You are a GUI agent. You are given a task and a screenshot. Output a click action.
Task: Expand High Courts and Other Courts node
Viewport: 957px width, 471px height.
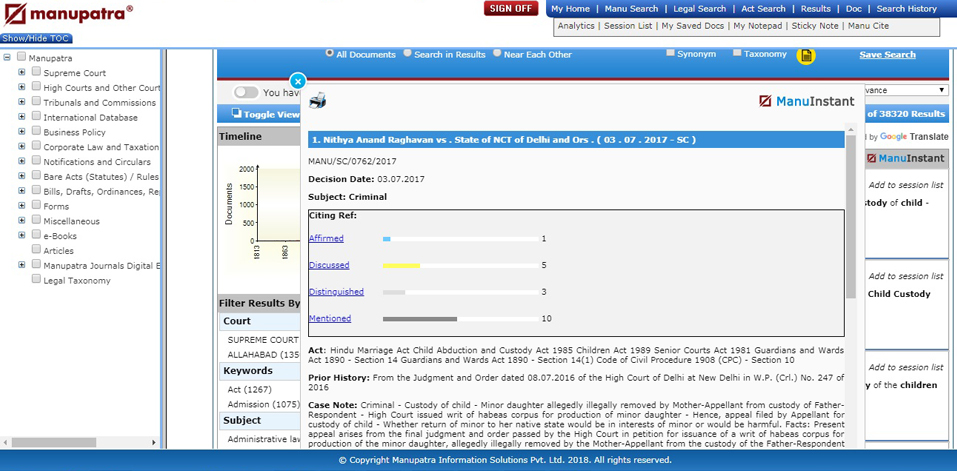[21, 87]
